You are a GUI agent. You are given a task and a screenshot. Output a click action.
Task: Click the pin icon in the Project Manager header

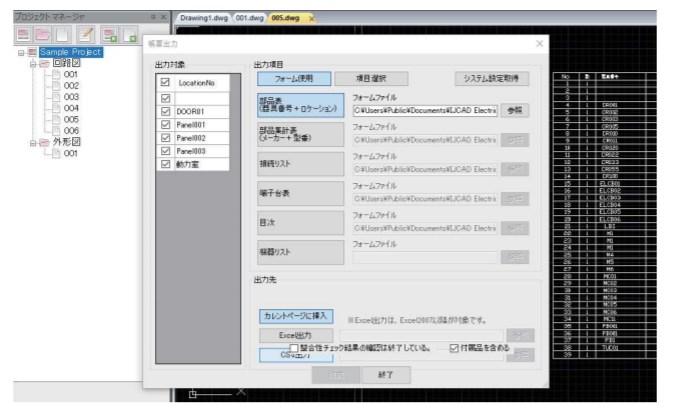coord(153,17)
